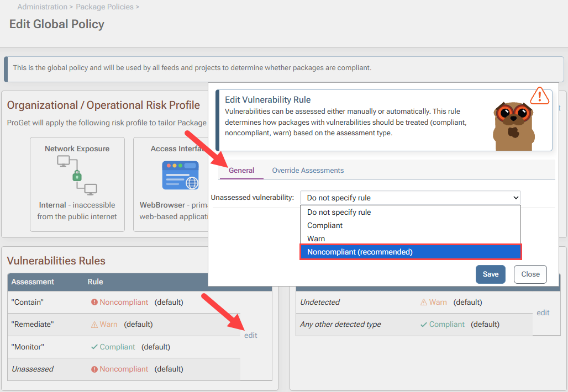Click the Assessment column header
The height and width of the screenshot is (392, 568).
[33, 282]
